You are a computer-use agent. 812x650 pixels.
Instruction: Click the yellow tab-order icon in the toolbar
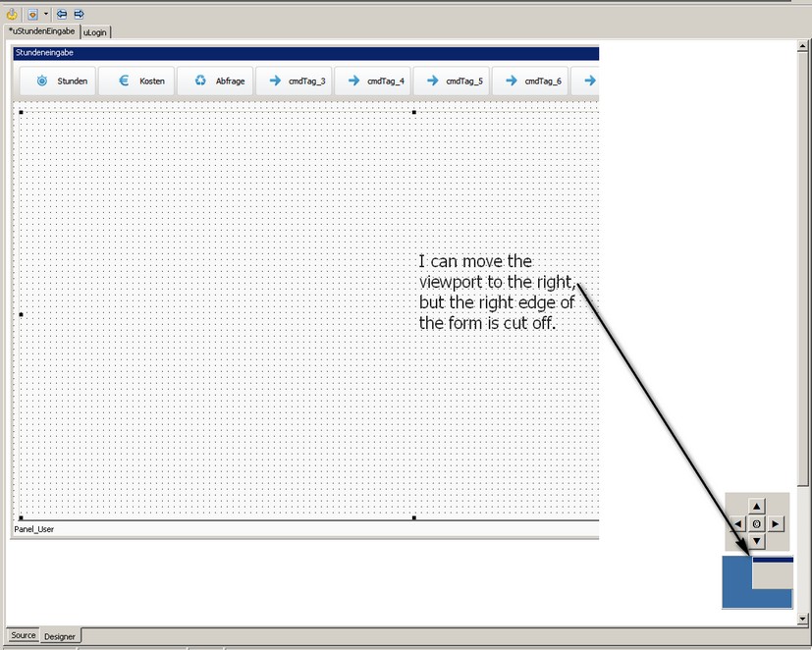[12, 14]
